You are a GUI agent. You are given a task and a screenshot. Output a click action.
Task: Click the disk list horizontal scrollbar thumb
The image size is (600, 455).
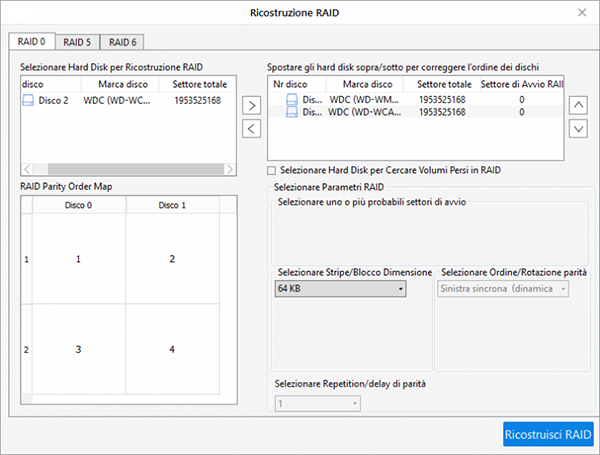[x=135, y=169]
